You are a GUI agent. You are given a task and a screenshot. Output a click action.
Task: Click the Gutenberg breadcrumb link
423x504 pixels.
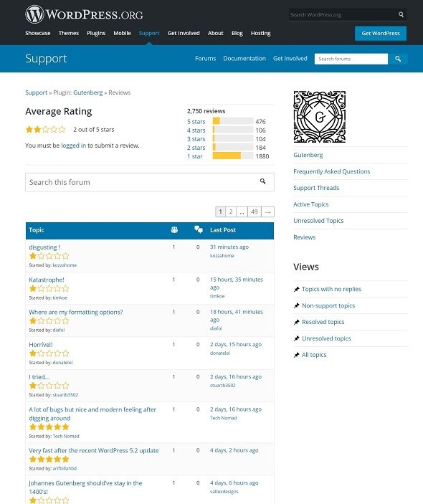(x=87, y=92)
